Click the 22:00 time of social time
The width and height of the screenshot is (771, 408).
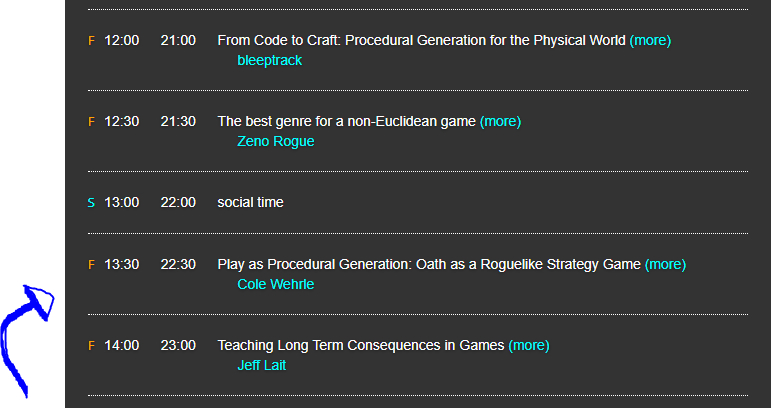178,203
